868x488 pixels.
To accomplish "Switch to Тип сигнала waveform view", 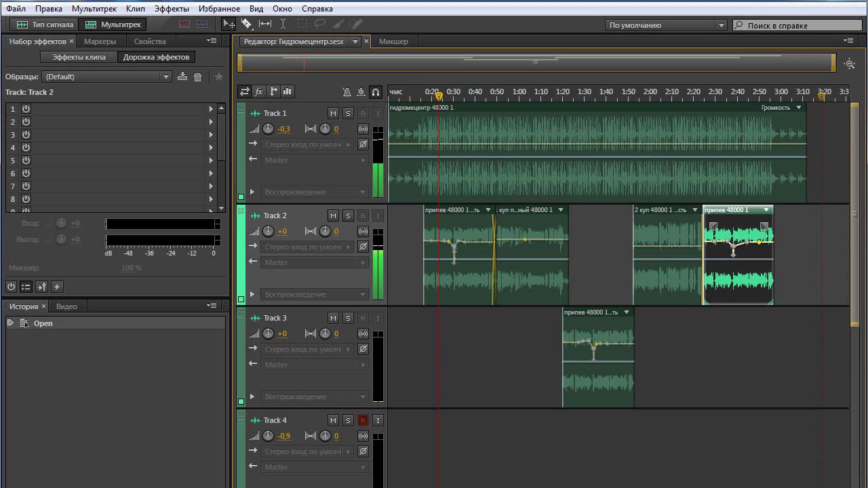I will 45,24.
